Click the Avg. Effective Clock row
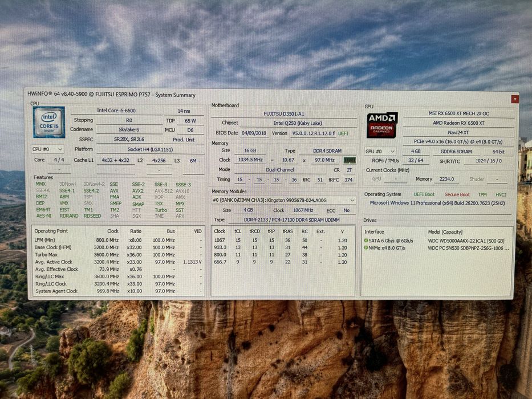The height and width of the screenshot is (399, 532). [118, 269]
